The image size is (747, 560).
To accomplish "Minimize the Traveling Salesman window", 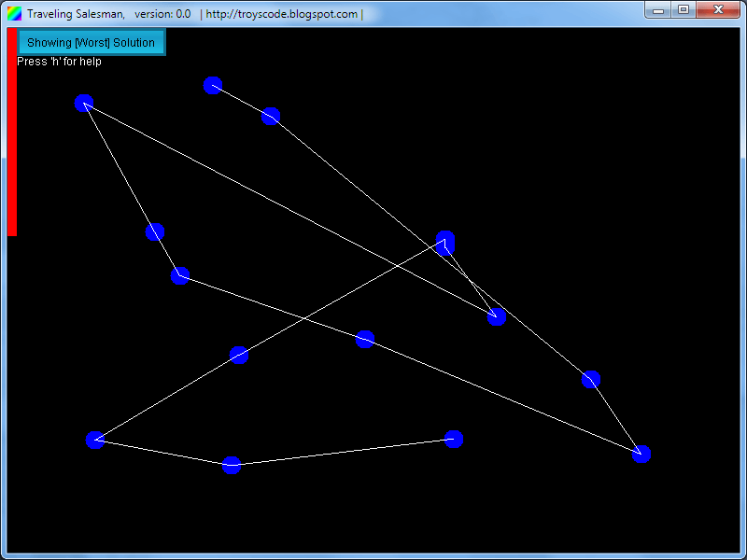I will click(658, 9).
